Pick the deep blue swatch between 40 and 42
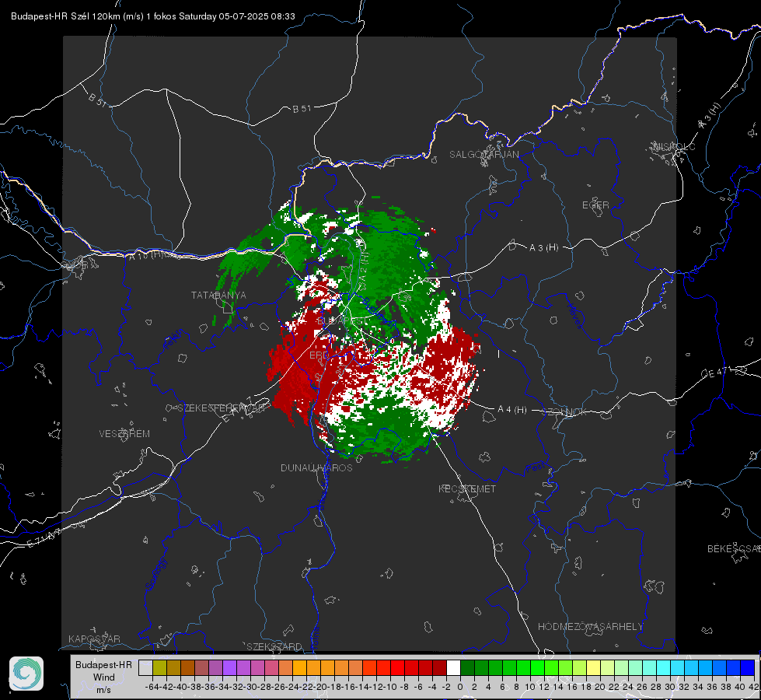This screenshot has width=761, height=700. (748, 667)
